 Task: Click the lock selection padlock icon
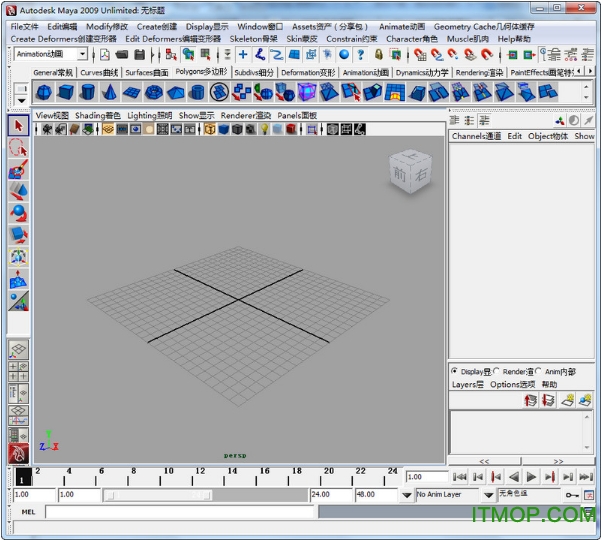(x=379, y=54)
